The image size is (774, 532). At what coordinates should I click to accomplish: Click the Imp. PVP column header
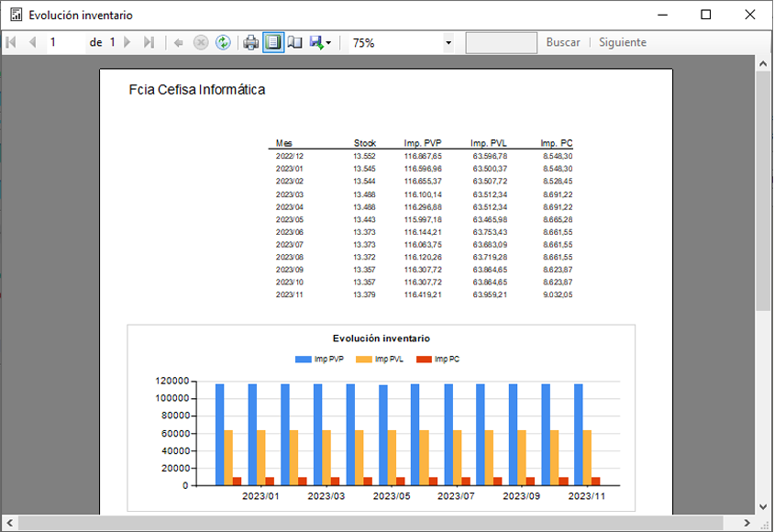(423, 143)
